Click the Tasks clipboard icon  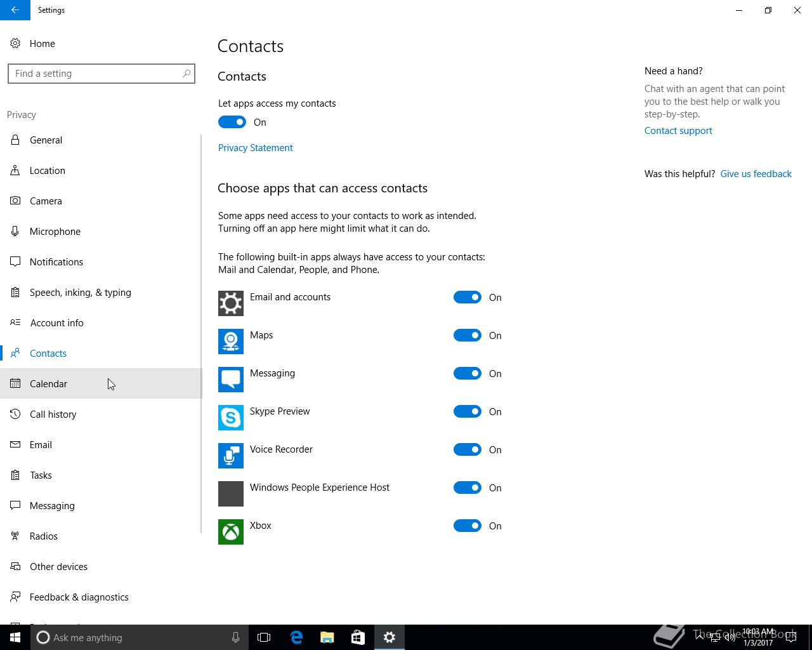point(15,475)
